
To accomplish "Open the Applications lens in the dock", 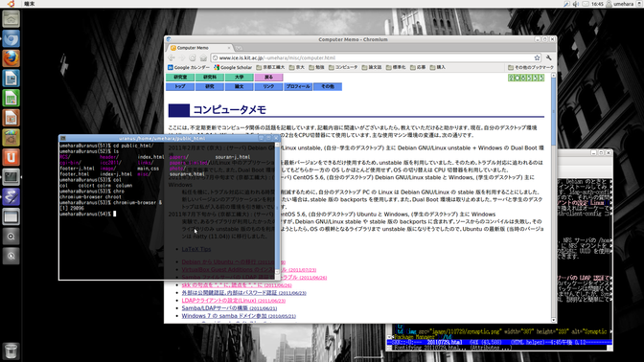I will (11, 237).
